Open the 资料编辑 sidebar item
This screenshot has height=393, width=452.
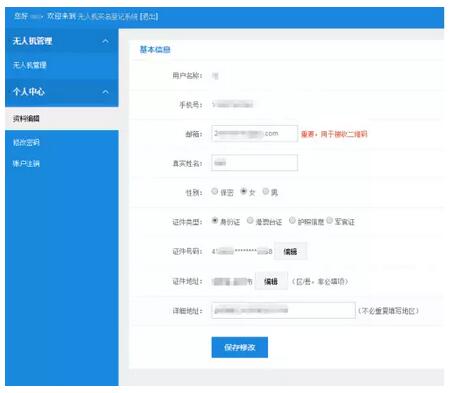coord(26,118)
